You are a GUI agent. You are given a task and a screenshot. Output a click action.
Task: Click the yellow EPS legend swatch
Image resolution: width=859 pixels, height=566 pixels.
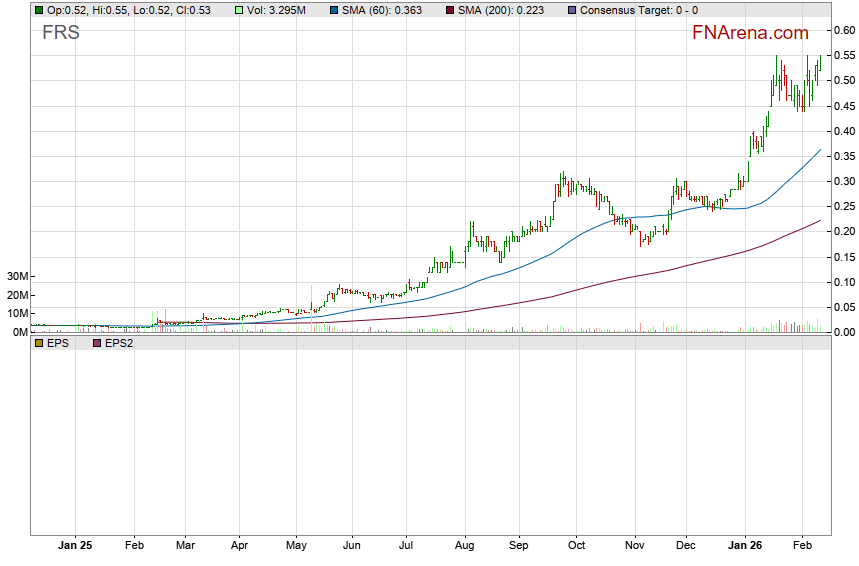pyautogui.click(x=38, y=343)
